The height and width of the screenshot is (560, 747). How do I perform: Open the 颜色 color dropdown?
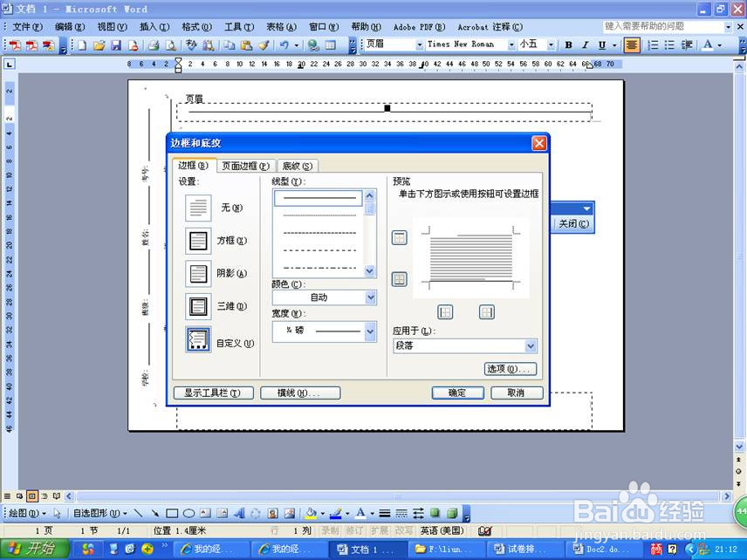coord(371,297)
